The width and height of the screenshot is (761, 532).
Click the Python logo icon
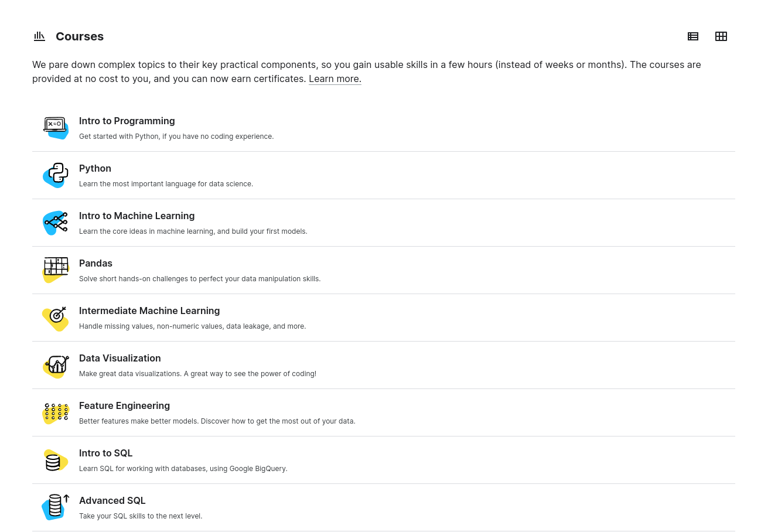(x=56, y=175)
